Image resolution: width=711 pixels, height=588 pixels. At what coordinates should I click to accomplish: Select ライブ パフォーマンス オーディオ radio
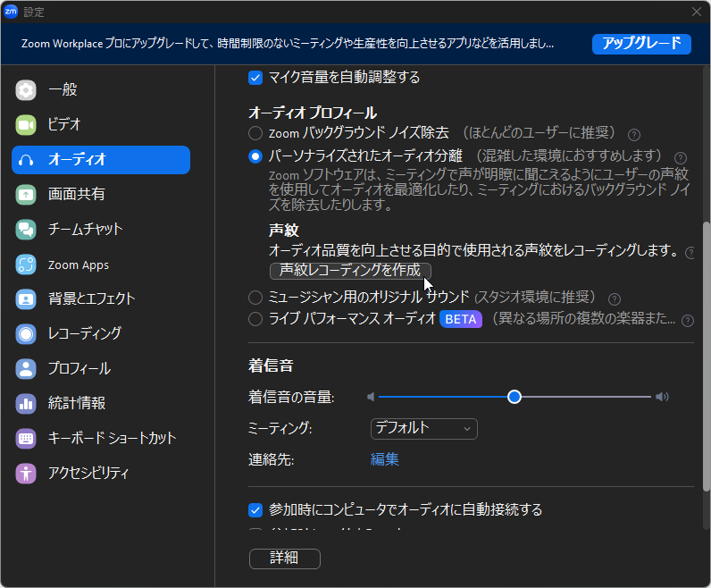[x=255, y=319]
